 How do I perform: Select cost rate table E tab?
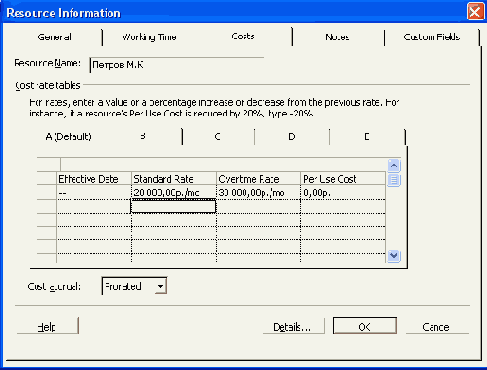point(367,137)
